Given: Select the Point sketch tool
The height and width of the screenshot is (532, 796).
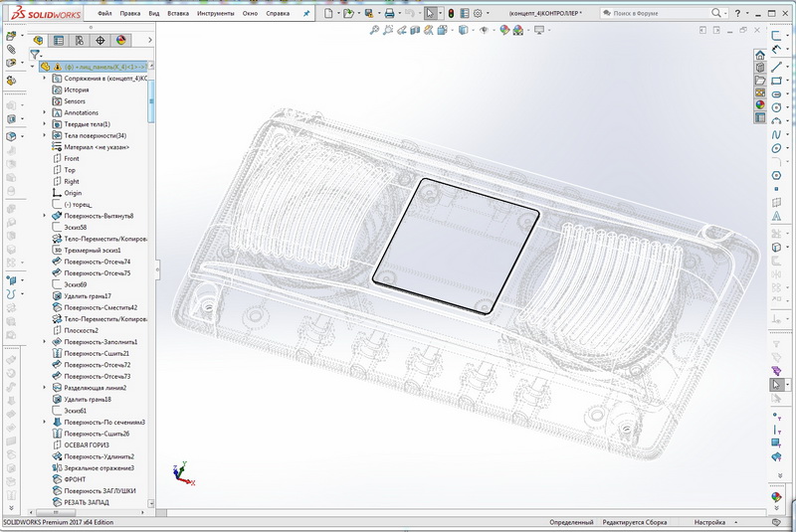Looking at the screenshot, I should coord(776,189).
